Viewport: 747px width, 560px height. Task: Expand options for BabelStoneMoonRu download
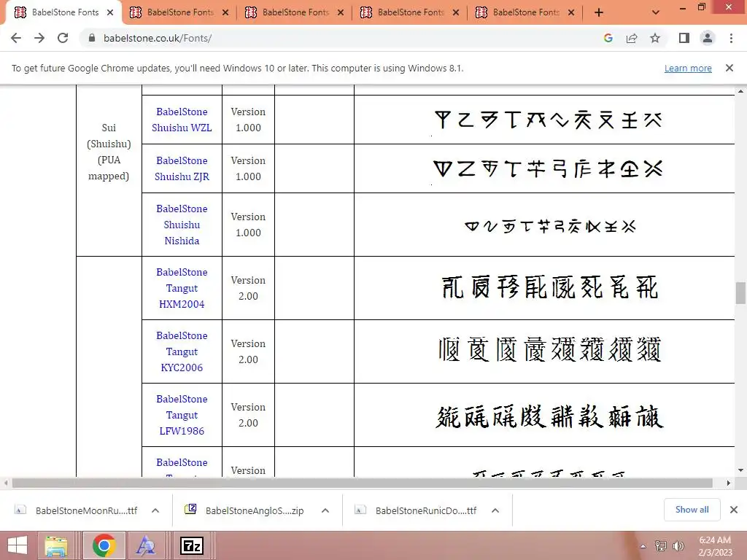pos(155,510)
